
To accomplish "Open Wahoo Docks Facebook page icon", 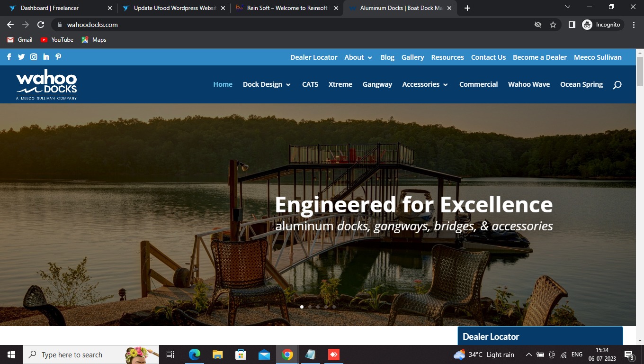I will click(9, 57).
